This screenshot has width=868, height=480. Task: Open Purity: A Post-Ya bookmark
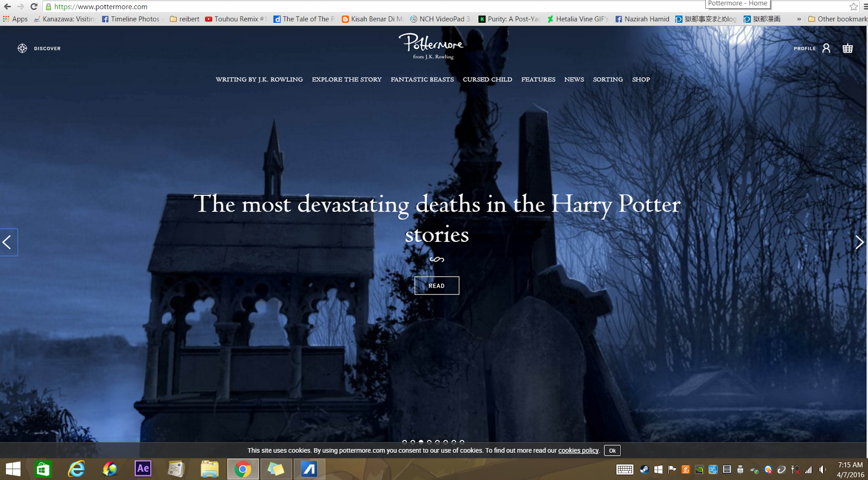tap(509, 19)
